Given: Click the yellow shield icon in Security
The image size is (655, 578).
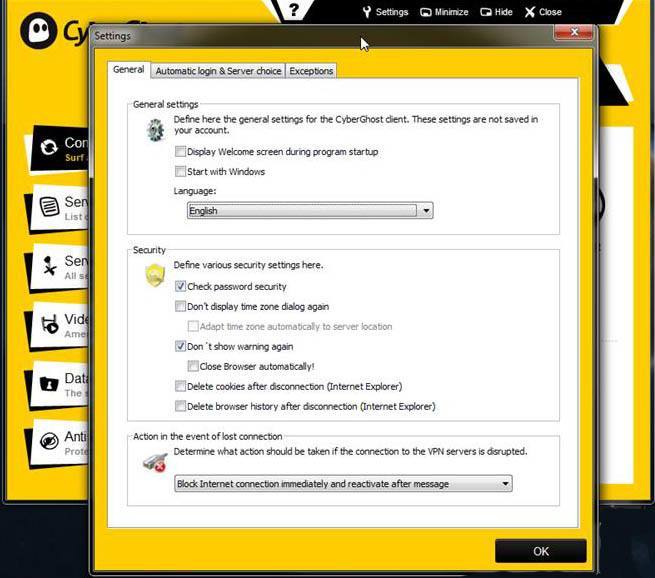Looking at the screenshot, I should (155, 275).
